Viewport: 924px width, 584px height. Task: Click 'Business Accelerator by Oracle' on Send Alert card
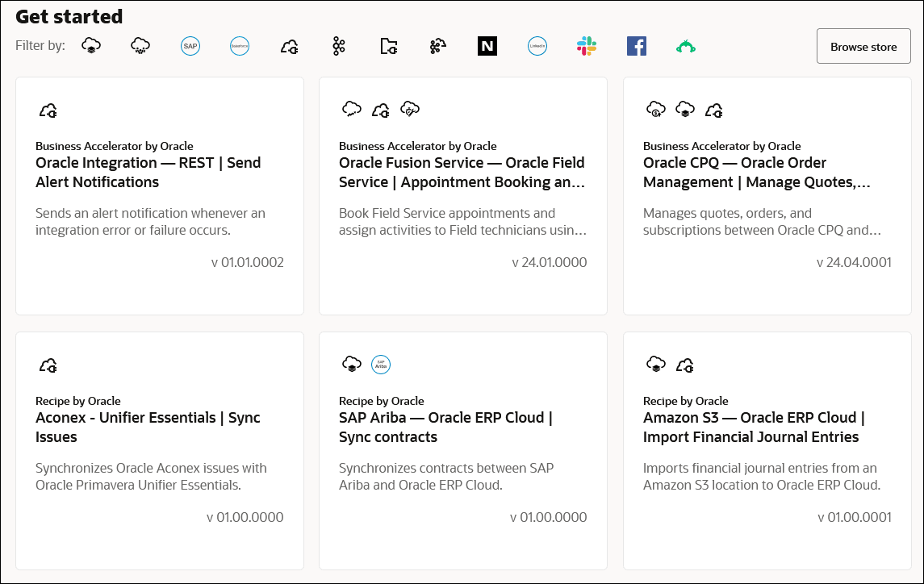[115, 146]
